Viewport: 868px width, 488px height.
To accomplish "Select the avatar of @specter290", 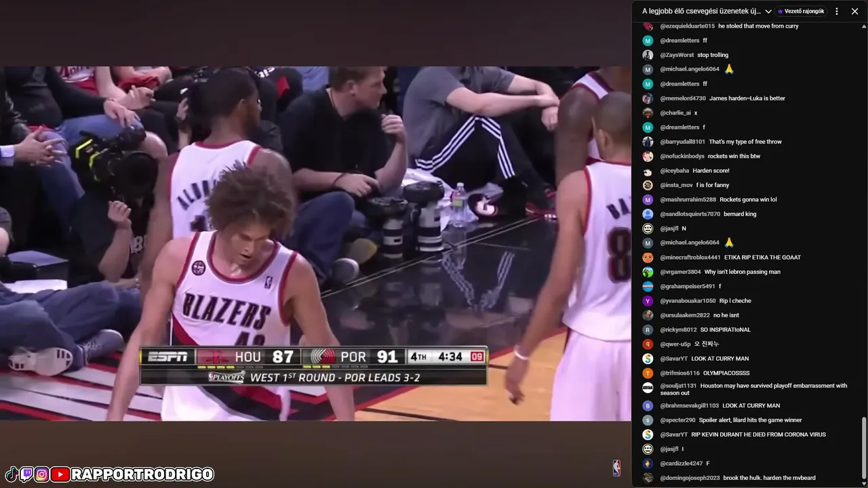I will point(648,420).
